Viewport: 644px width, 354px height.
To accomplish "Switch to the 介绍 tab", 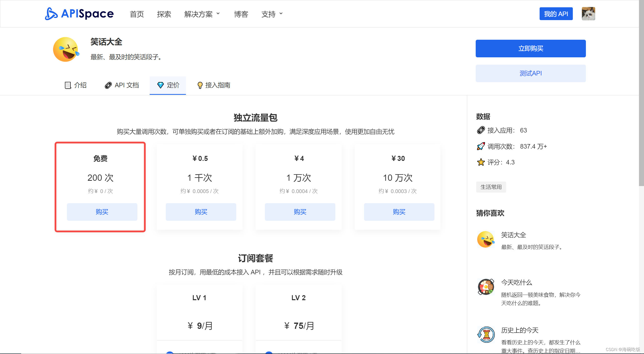I will pyautogui.click(x=75, y=85).
